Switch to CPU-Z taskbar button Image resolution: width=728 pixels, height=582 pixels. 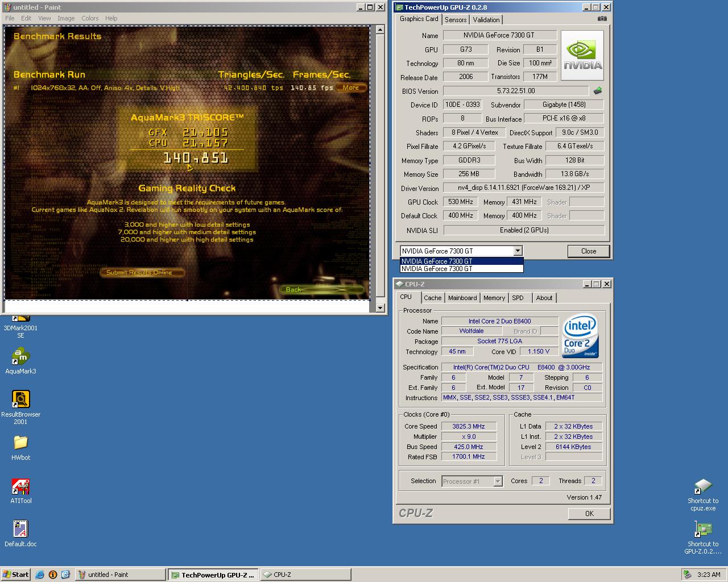(x=305, y=575)
